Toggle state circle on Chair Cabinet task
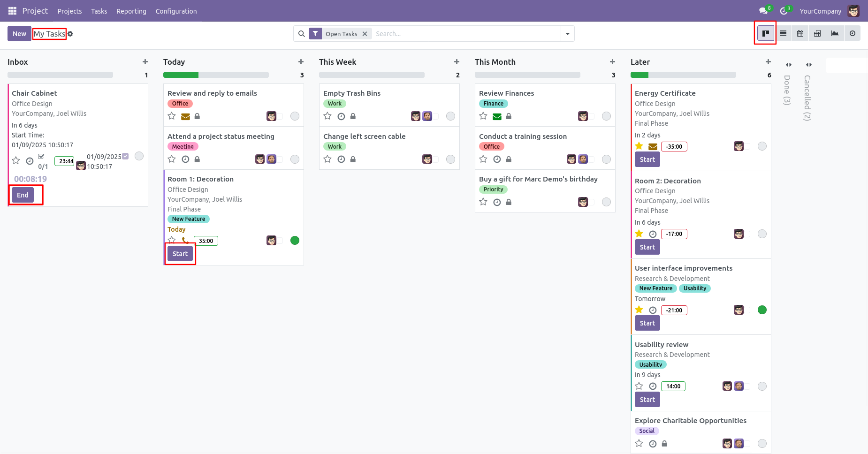 (139, 156)
